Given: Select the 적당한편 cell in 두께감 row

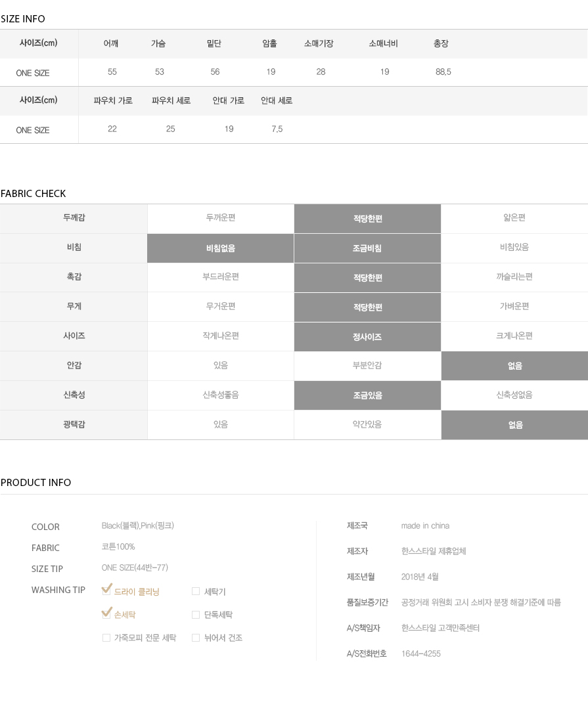Looking at the screenshot, I should [x=367, y=219].
